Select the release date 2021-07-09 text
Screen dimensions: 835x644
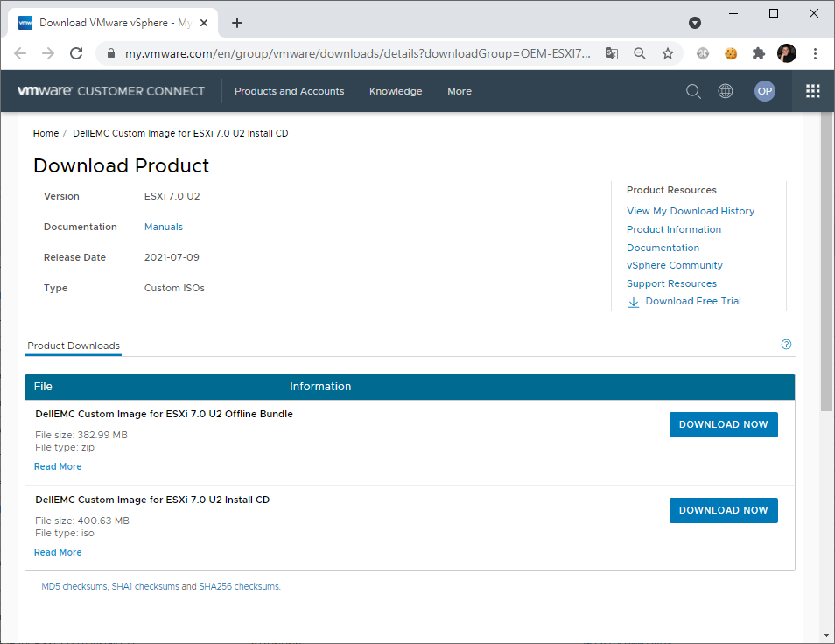[172, 257]
